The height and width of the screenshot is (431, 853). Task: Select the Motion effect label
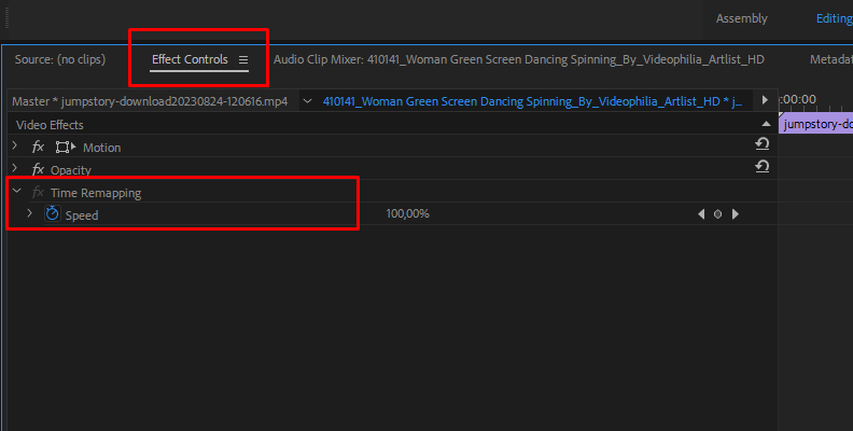[102, 147]
